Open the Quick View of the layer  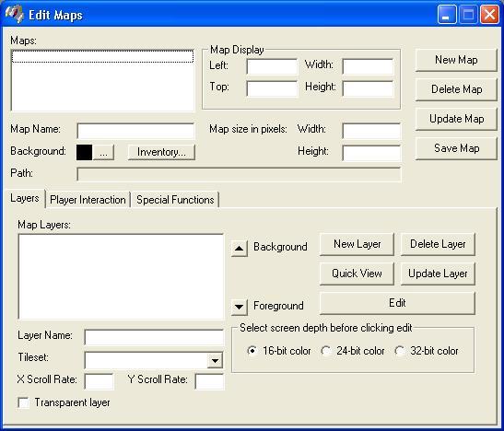coord(357,274)
